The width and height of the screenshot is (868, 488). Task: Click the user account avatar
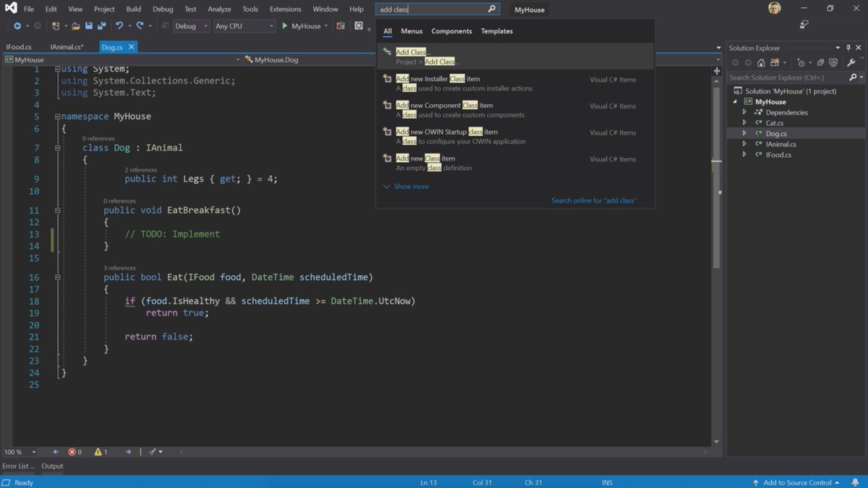pos(775,9)
